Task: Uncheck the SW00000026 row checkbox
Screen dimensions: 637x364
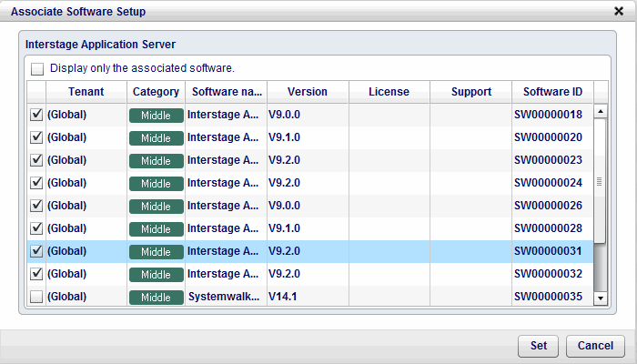Action: [36, 206]
